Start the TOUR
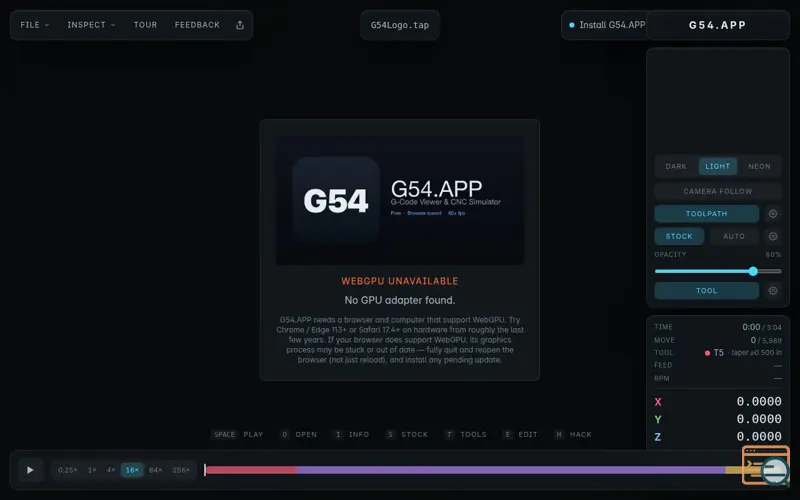The width and height of the screenshot is (800, 500). click(145, 25)
